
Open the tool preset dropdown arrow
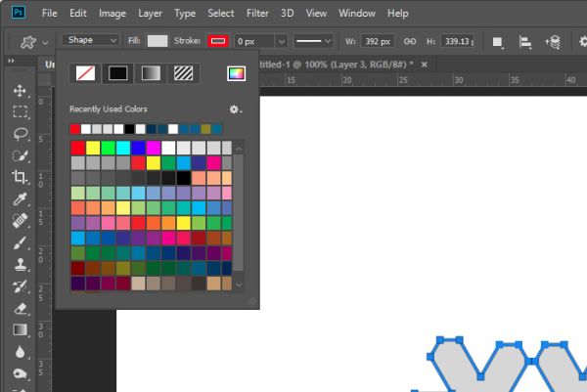[45, 43]
